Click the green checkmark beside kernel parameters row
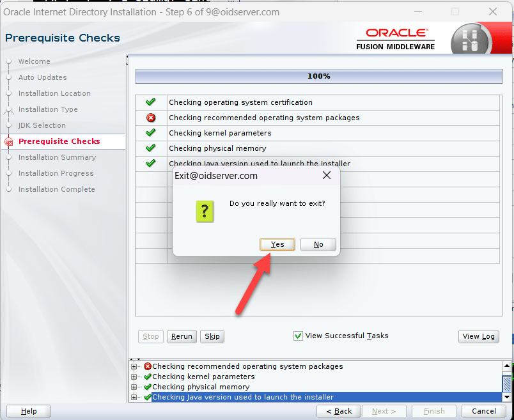 point(151,133)
